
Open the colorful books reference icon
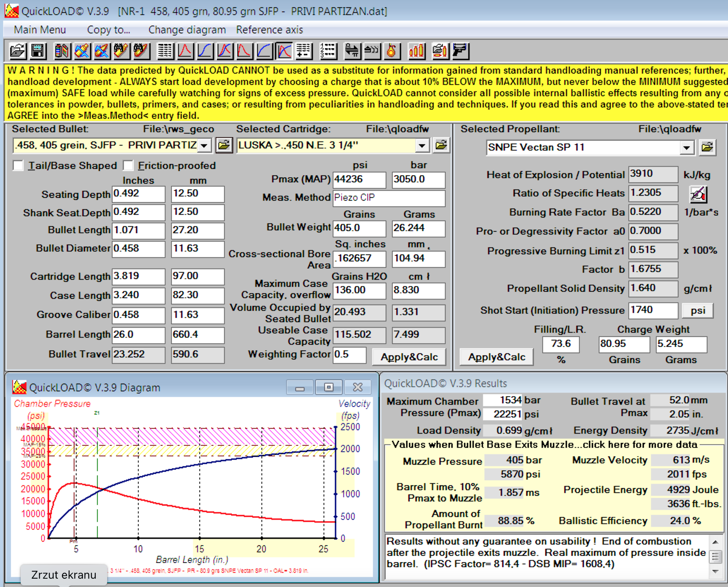tap(62, 51)
